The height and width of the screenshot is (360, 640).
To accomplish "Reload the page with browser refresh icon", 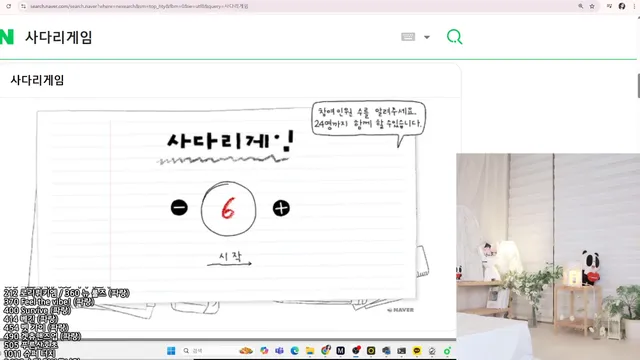I will 9,6.
